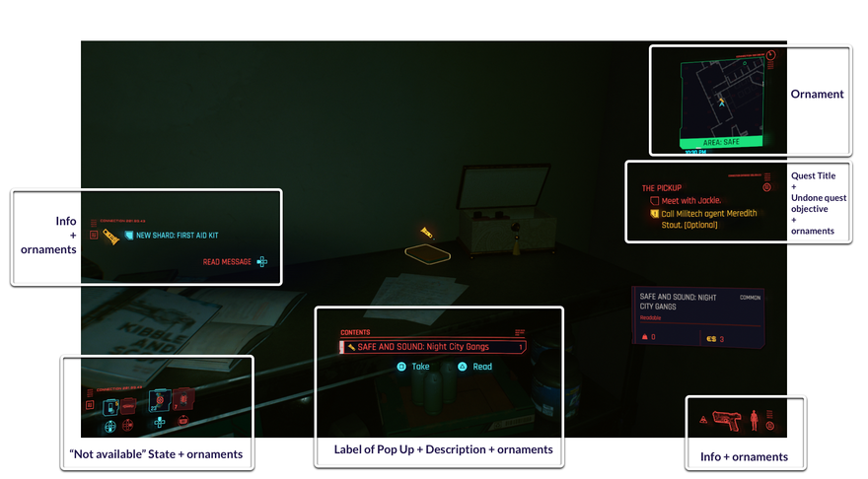Click the READ MESSAGE prompt
Viewport: 868px width, 479px height.
[x=227, y=261]
